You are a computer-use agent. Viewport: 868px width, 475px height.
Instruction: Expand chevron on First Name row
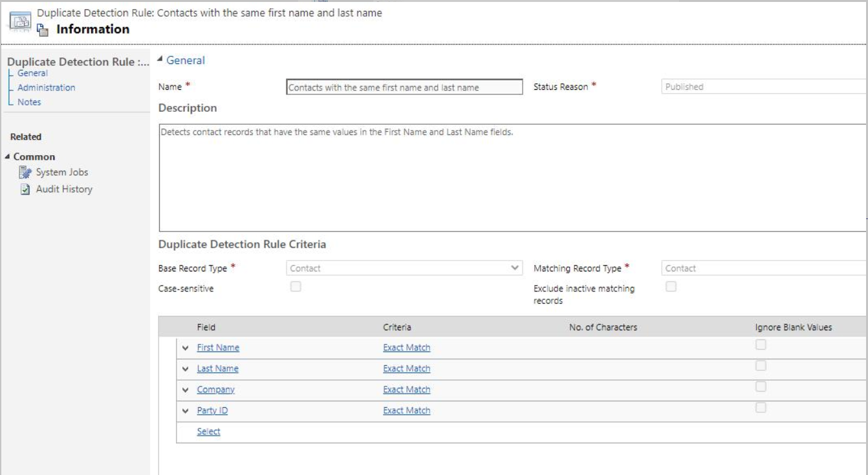pyautogui.click(x=186, y=348)
